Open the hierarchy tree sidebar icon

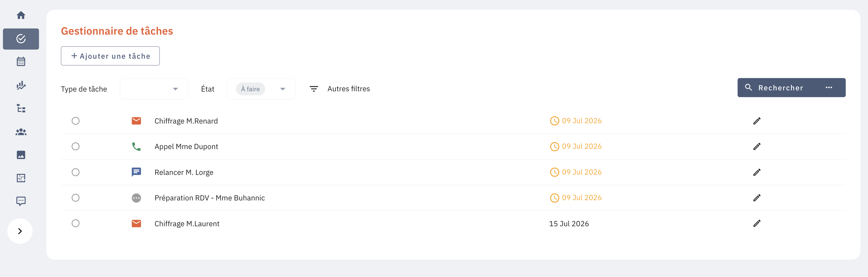coord(21,108)
